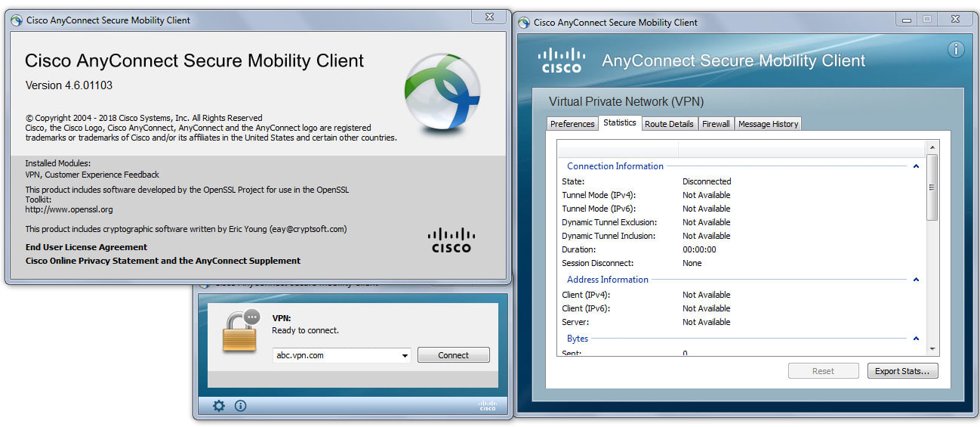This screenshot has height=427, width=980.
Task: Collapse the Bytes section
Action: click(917, 339)
